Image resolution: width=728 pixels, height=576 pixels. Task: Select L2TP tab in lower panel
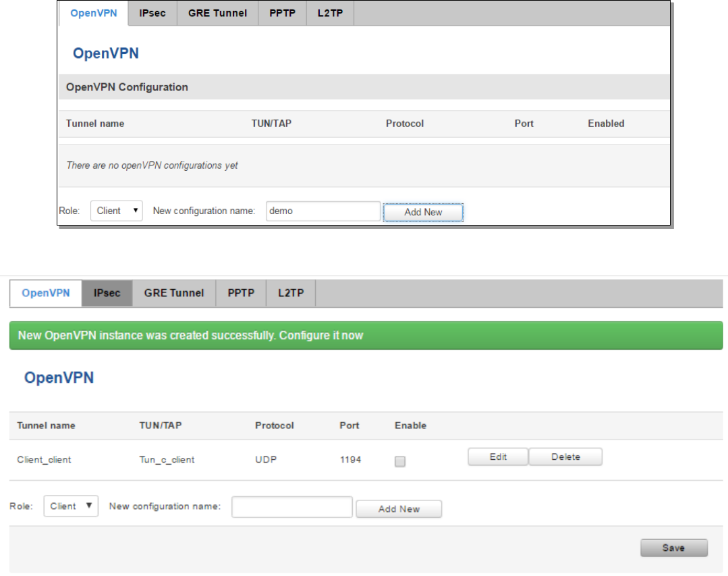[x=291, y=293]
